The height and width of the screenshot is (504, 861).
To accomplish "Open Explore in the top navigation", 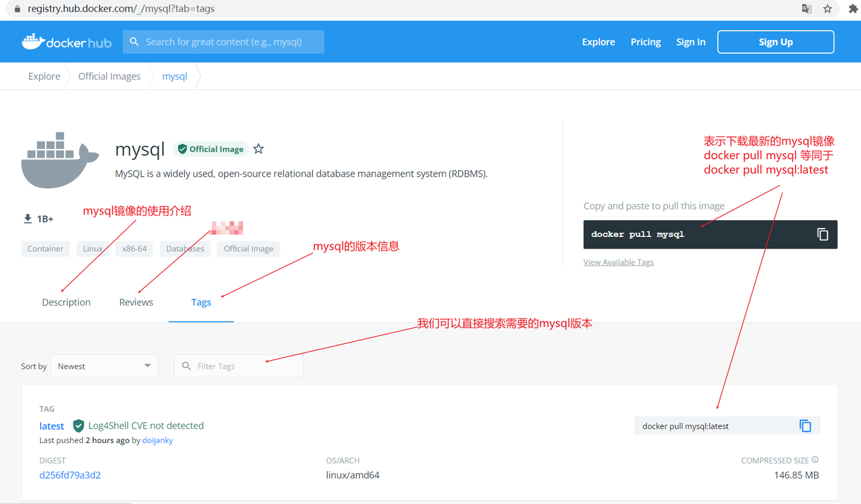I will [598, 42].
